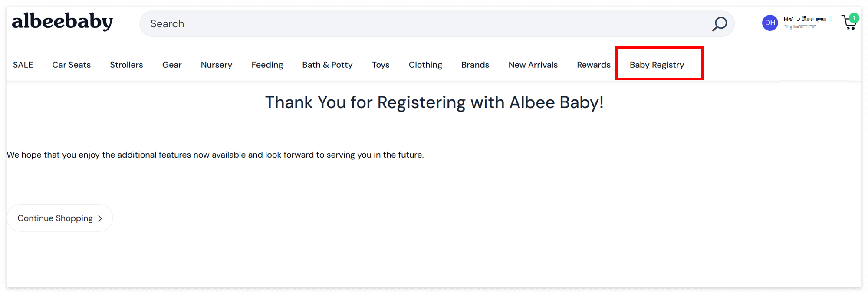Browse the Strollers category

[126, 65]
